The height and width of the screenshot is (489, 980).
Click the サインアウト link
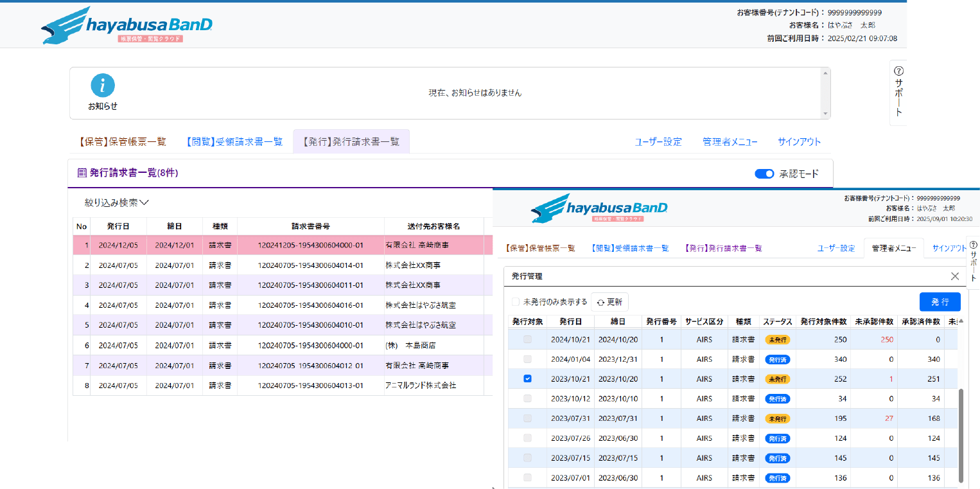point(799,142)
